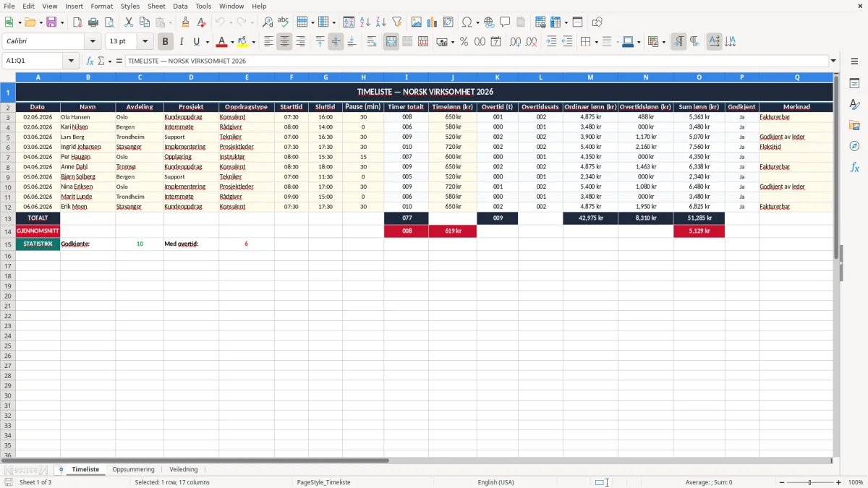
Task: Insert a hyperlink
Action: (489, 22)
